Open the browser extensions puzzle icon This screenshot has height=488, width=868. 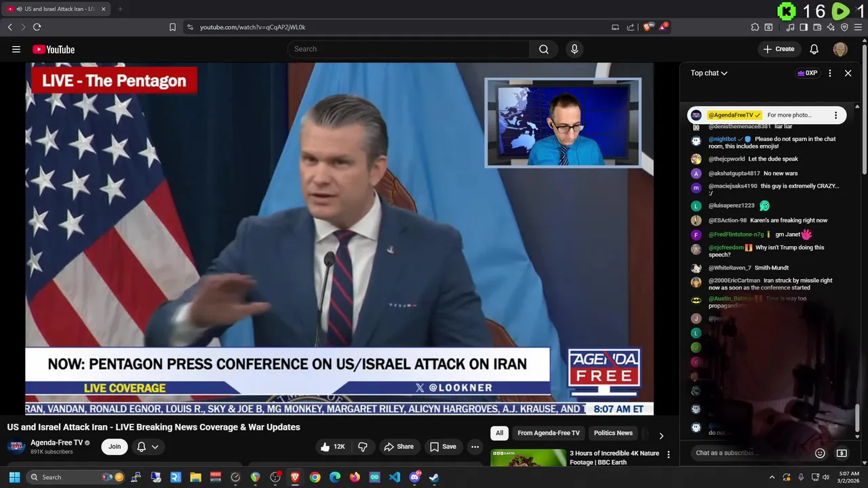pos(755,27)
